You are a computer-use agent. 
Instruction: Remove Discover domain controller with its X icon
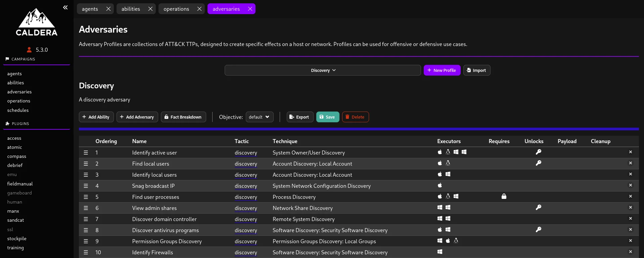point(630,219)
